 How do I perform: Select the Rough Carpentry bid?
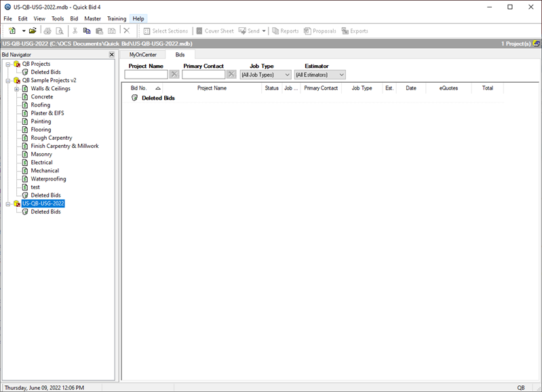tap(52, 138)
